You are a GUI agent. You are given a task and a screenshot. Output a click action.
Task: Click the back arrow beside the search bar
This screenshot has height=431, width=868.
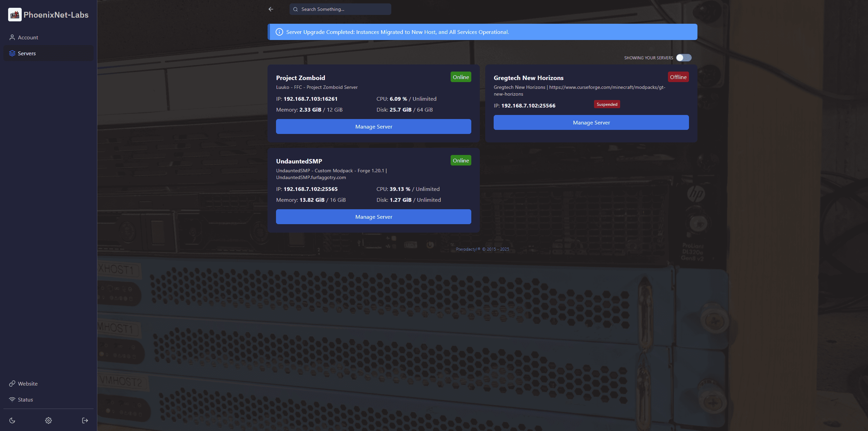pos(271,9)
